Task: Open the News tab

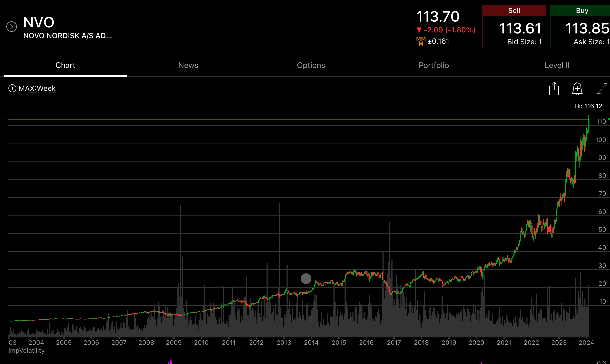Action: coord(188,65)
